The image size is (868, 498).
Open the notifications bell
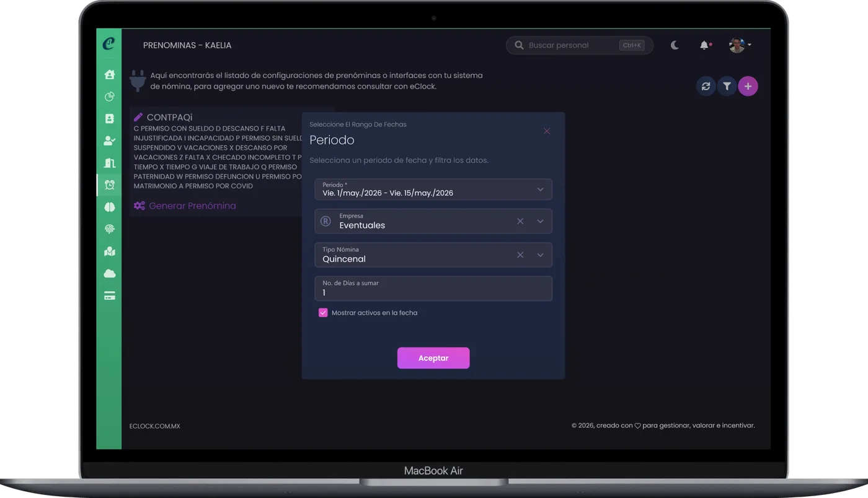(704, 45)
